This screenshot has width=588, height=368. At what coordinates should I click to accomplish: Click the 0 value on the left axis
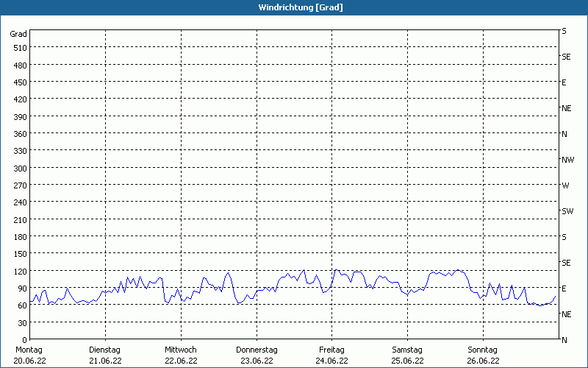point(25,340)
